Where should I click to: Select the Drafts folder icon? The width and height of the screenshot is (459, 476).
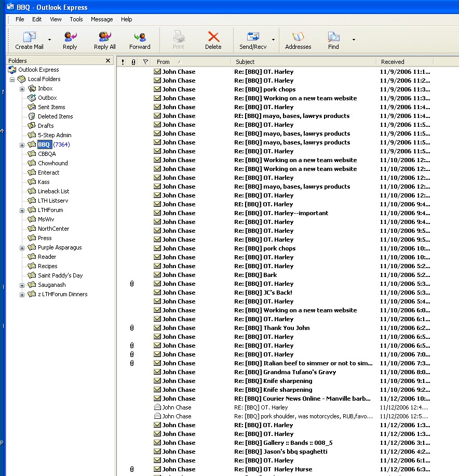[x=32, y=126]
